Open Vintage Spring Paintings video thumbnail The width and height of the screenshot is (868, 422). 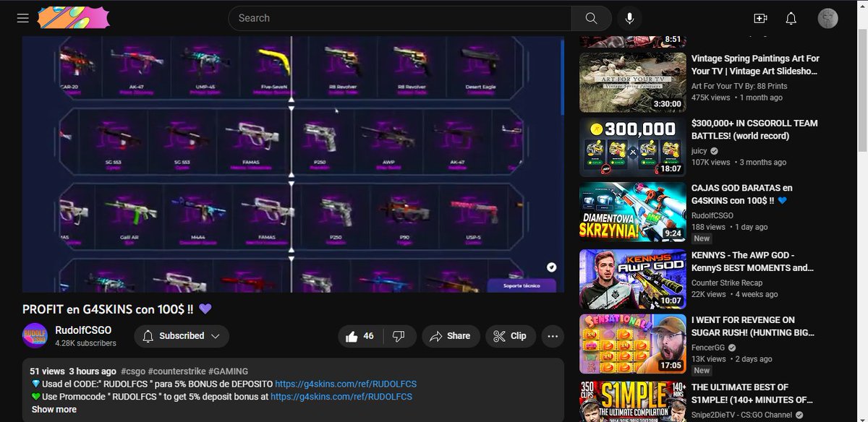pyautogui.click(x=633, y=82)
